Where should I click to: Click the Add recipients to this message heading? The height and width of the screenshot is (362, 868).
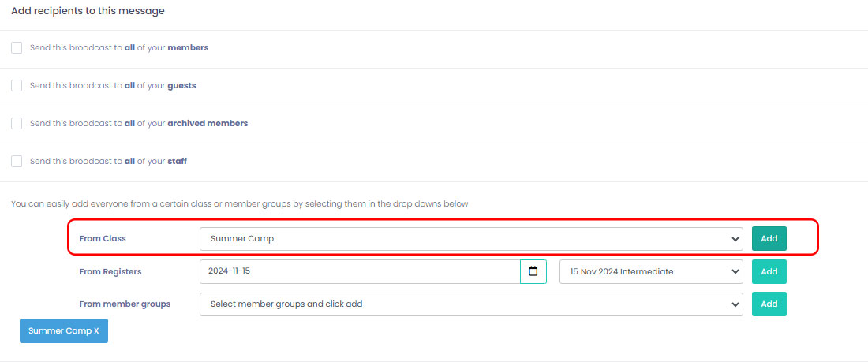[88, 12]
